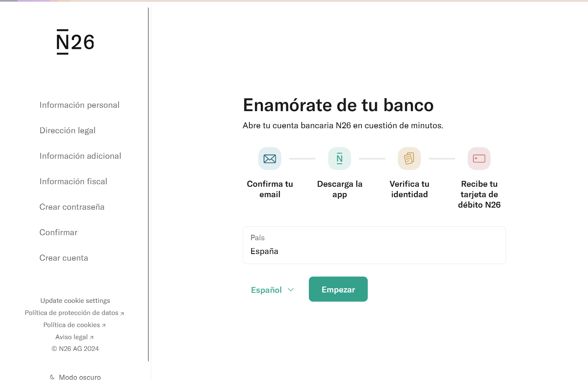Go to Confirmar step

click(59, 233)
